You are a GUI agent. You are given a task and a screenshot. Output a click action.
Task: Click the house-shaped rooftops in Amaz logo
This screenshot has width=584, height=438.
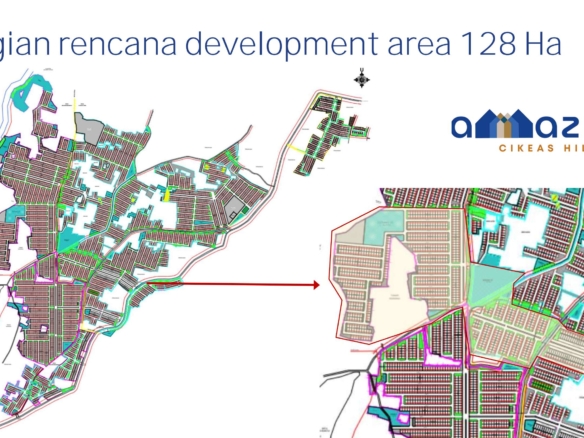tap(503, 123)
